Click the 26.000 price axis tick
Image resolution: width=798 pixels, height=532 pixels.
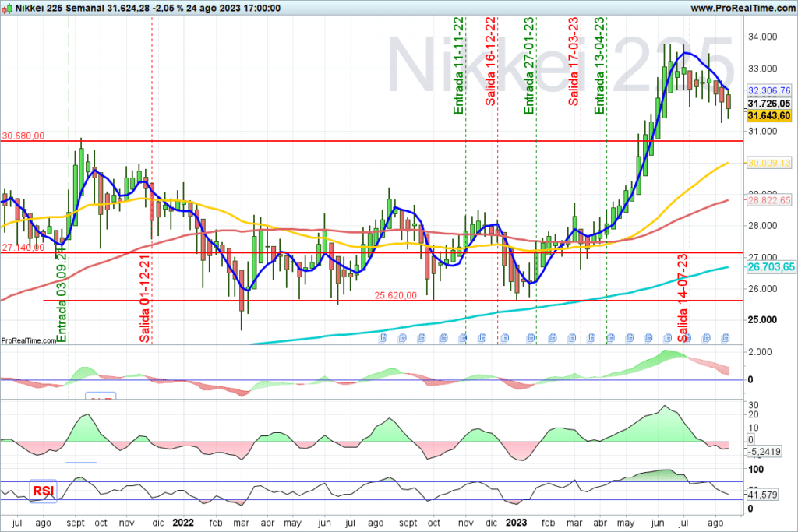coord(762,289)
